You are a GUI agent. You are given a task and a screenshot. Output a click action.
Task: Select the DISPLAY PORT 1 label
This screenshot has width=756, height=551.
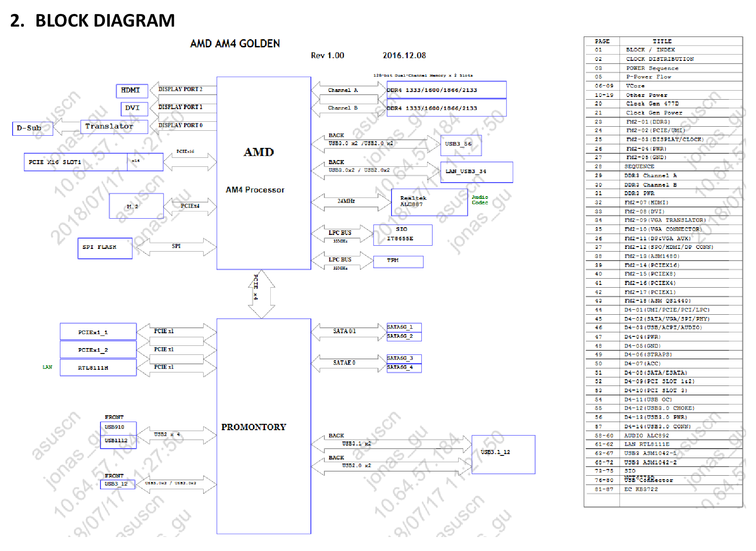click(180, 107)
